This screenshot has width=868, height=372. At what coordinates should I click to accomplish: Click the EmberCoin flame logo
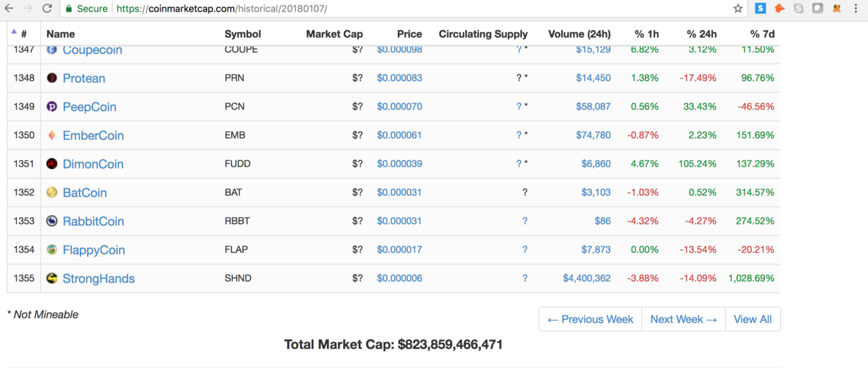tap(52, 135)
